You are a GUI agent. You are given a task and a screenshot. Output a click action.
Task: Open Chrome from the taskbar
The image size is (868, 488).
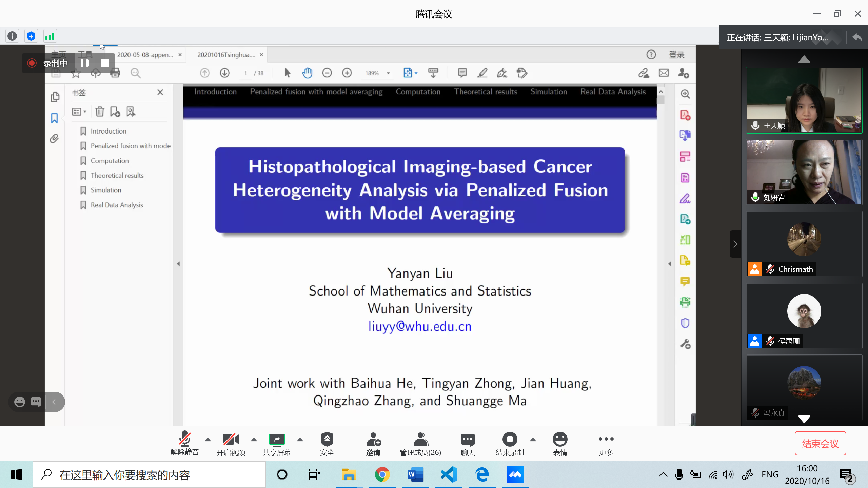click(382, 475)
